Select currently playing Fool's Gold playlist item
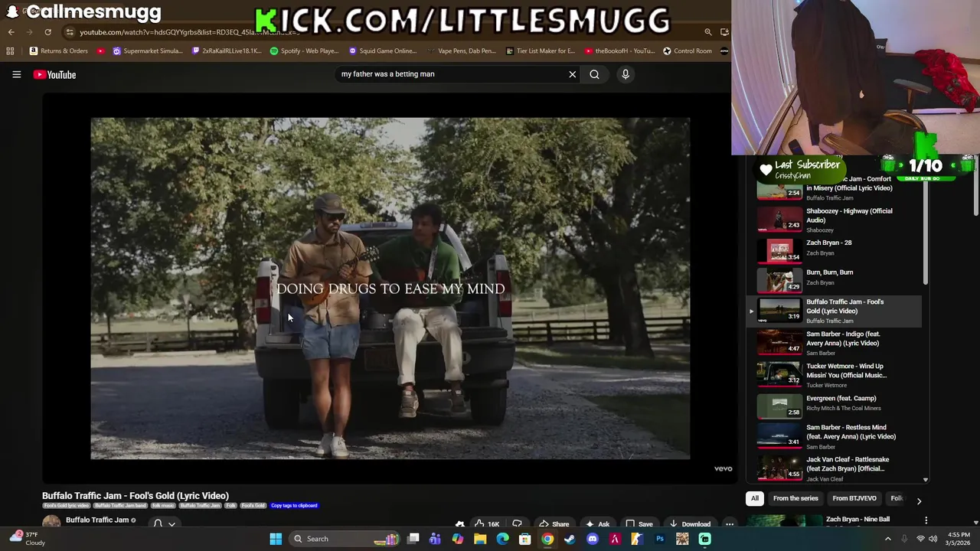 click(x=835, y=311)
